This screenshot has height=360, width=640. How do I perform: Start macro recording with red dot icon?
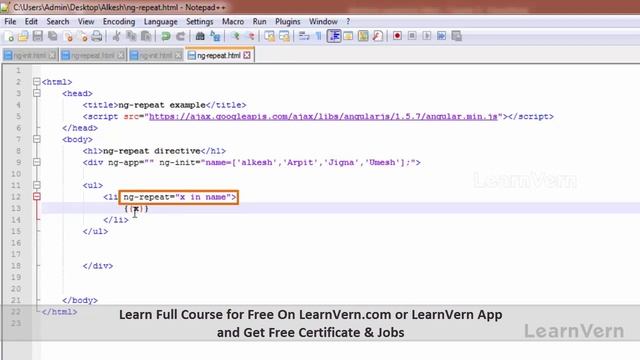397,36
